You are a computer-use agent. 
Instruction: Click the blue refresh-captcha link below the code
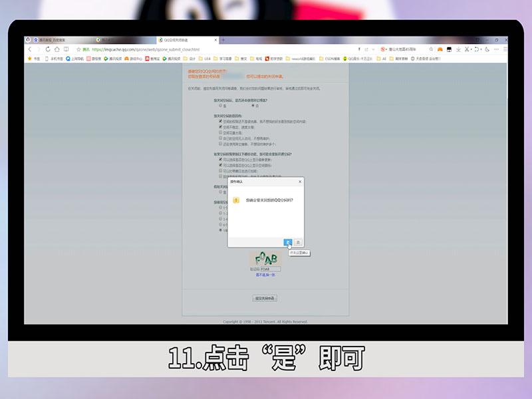click(265, 275)
